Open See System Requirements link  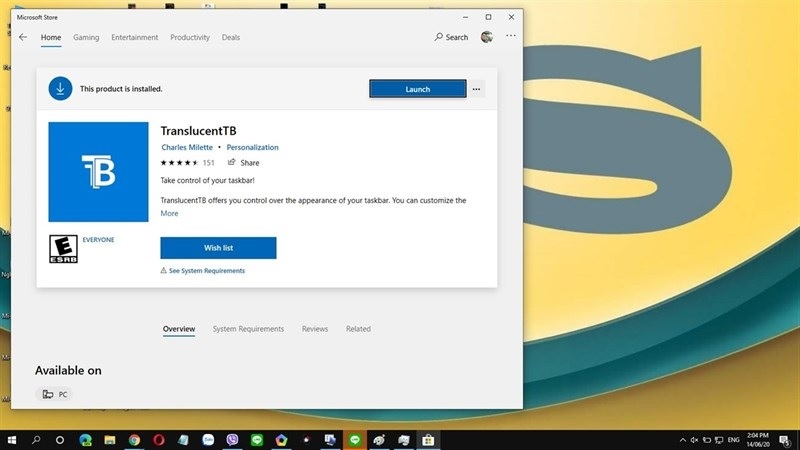[207, 271]
